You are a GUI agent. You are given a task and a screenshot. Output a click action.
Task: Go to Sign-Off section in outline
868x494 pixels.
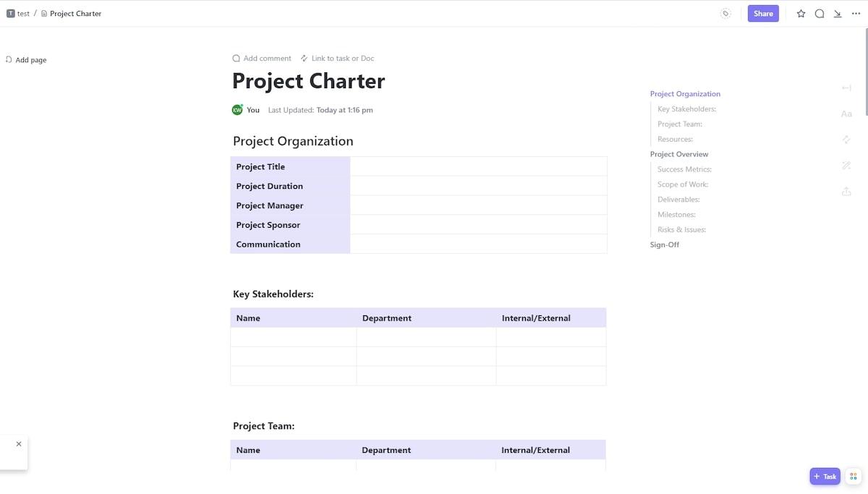click(665, 244)
